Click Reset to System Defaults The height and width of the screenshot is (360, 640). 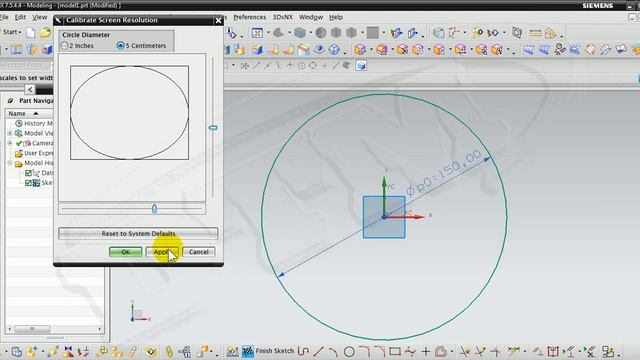point(138,233)
